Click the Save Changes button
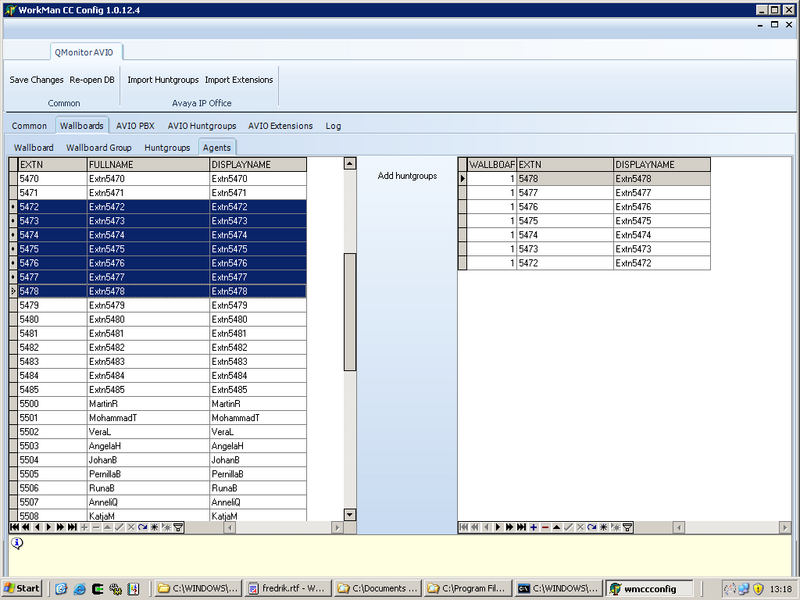 click(x=36, y=80)
